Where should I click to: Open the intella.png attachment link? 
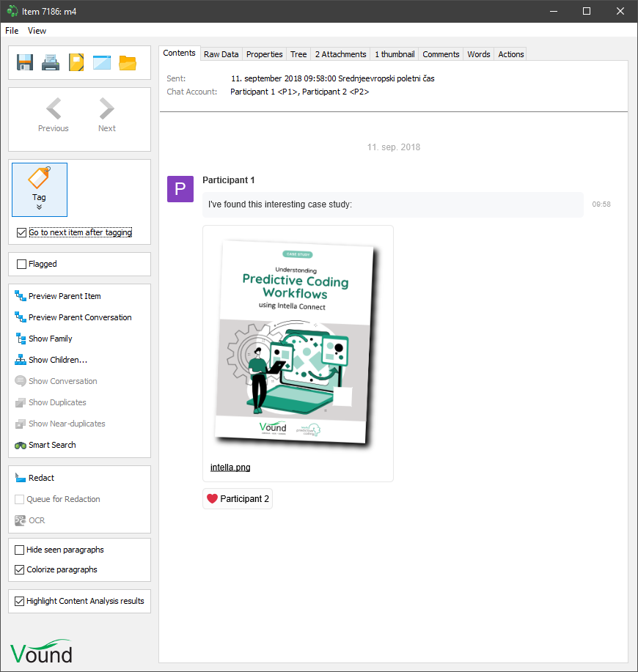230,468
